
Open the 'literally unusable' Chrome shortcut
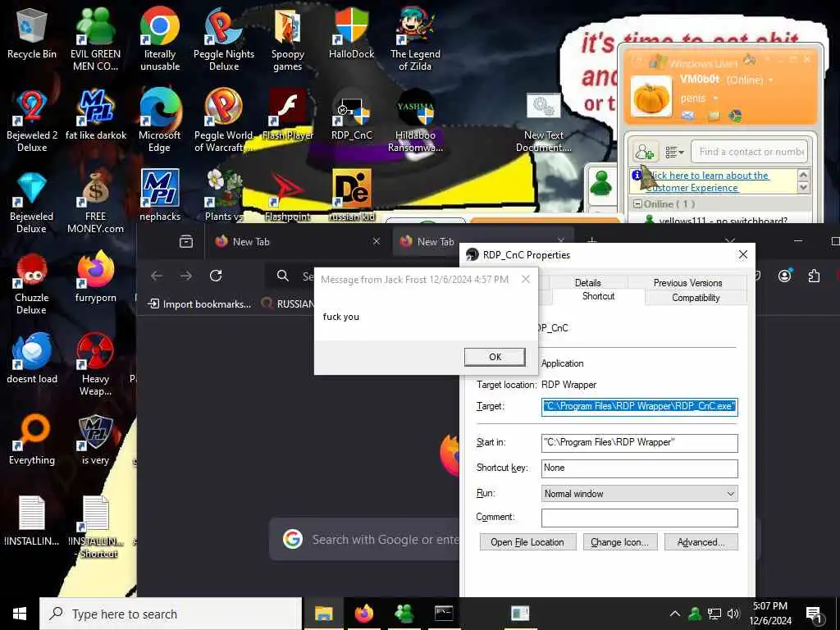coord(160,39)
